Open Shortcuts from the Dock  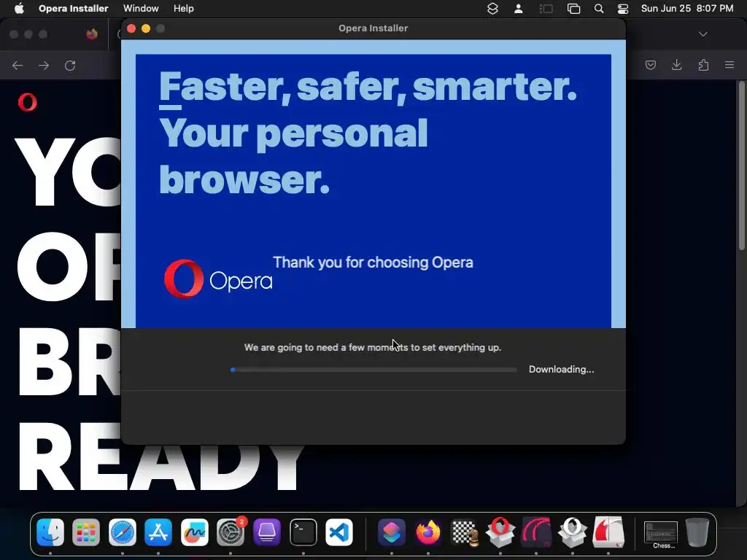coord(392,532)
